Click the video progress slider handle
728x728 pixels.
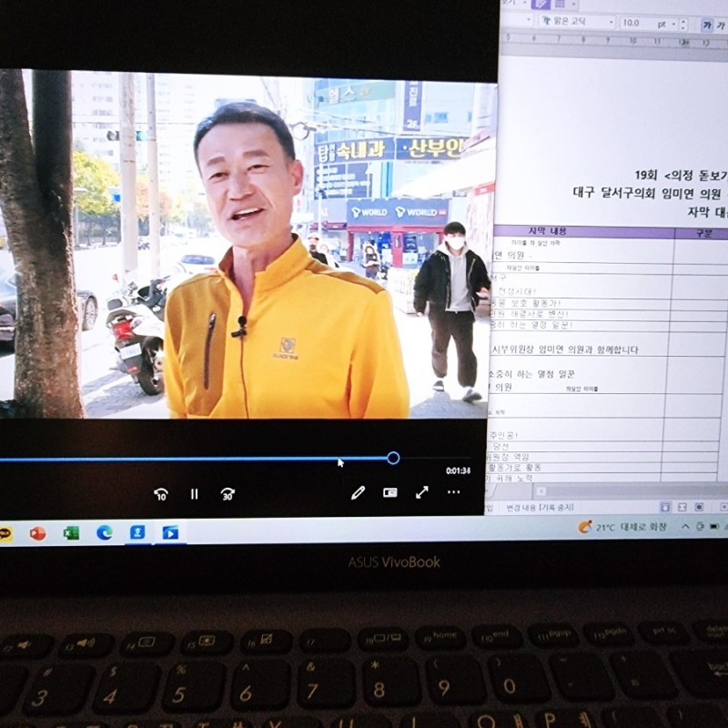(x=393, y=459)
